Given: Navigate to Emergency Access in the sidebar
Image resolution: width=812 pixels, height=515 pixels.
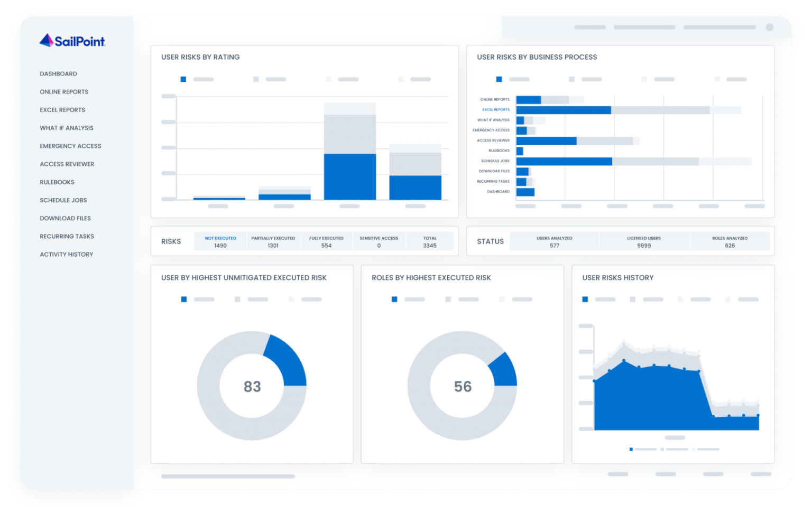Looking at the screenshot, I should 70,146.
